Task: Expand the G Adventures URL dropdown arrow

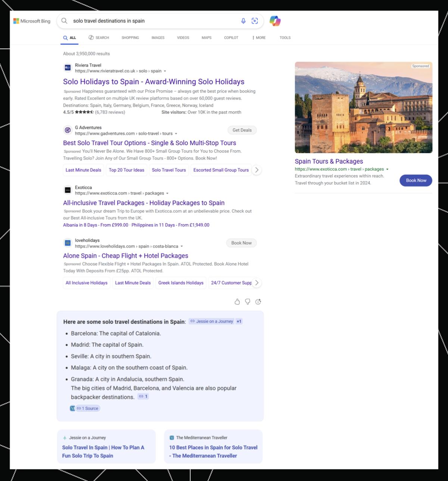Action: 176,134
